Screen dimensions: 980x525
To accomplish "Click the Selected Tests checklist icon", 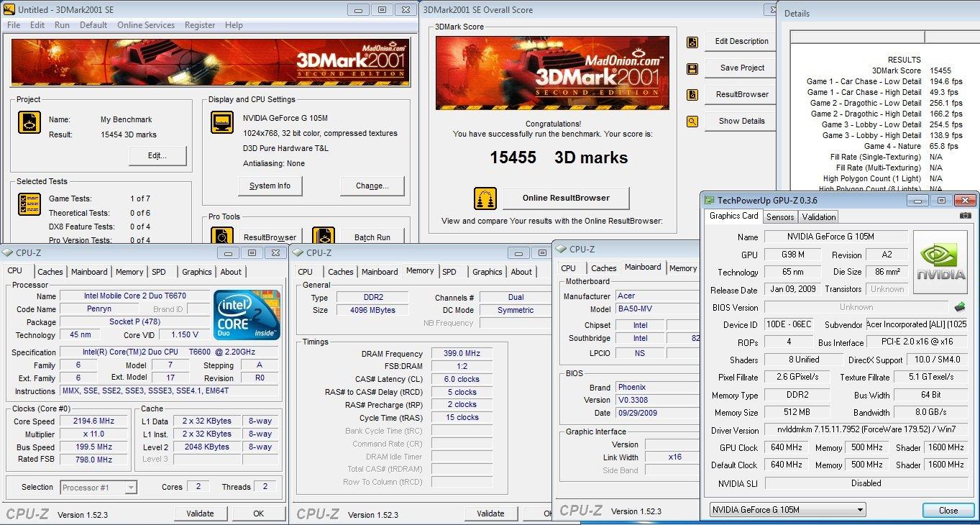I will tap(29, 204).
